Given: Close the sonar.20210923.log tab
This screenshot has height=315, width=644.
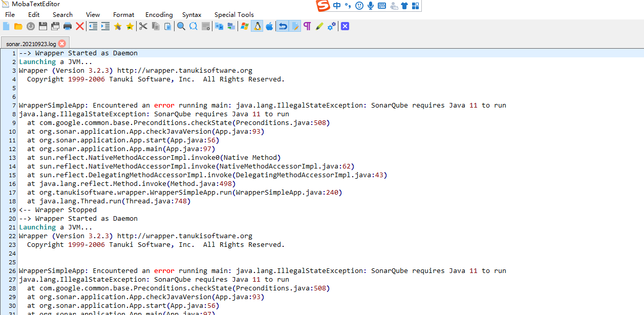Looking at the screenshot, I should tap(61, 44).
